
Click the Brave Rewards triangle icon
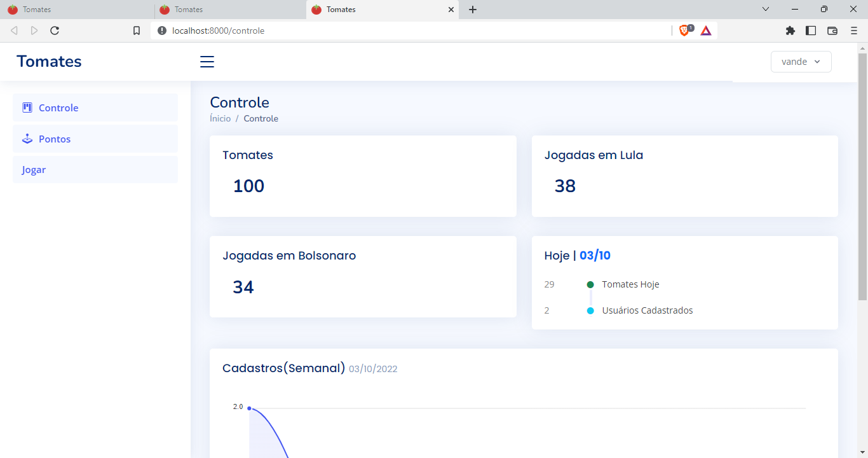[x=706, y=30]
